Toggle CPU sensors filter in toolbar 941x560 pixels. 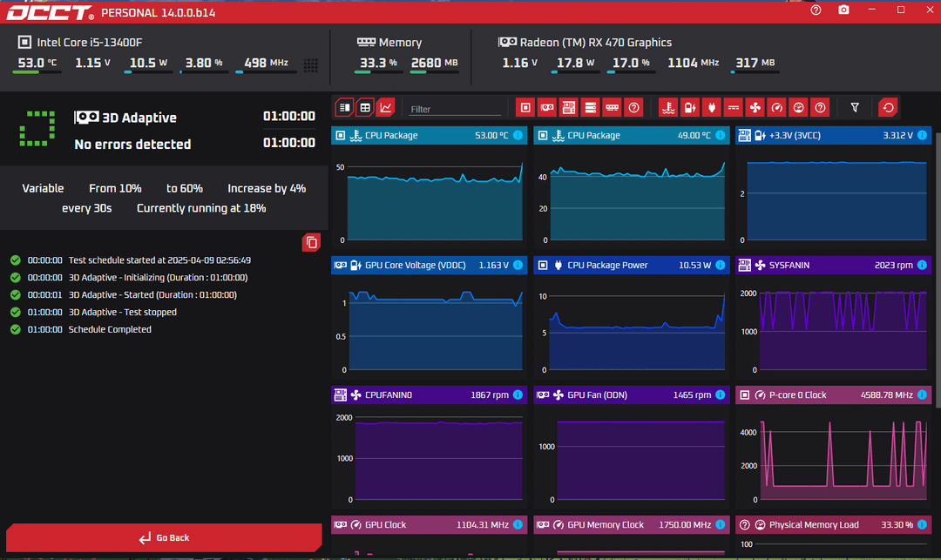point(525,108)
